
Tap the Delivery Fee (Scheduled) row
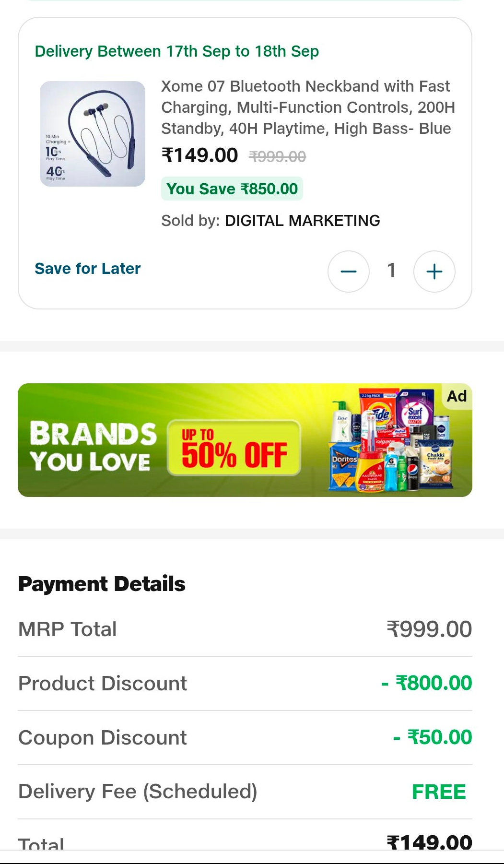click(245, 792)
